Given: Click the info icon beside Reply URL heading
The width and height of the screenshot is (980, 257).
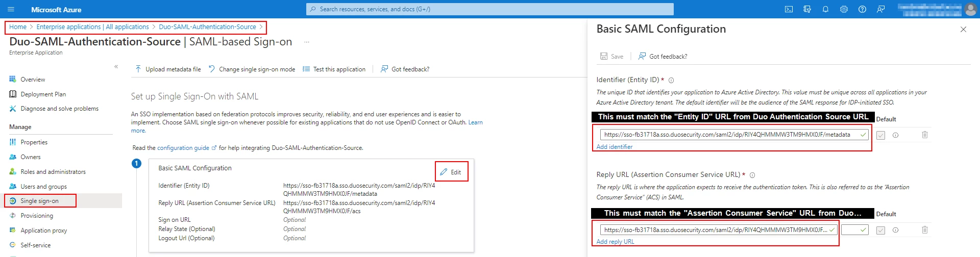Looking at the screenshot, I should (752, 175).
